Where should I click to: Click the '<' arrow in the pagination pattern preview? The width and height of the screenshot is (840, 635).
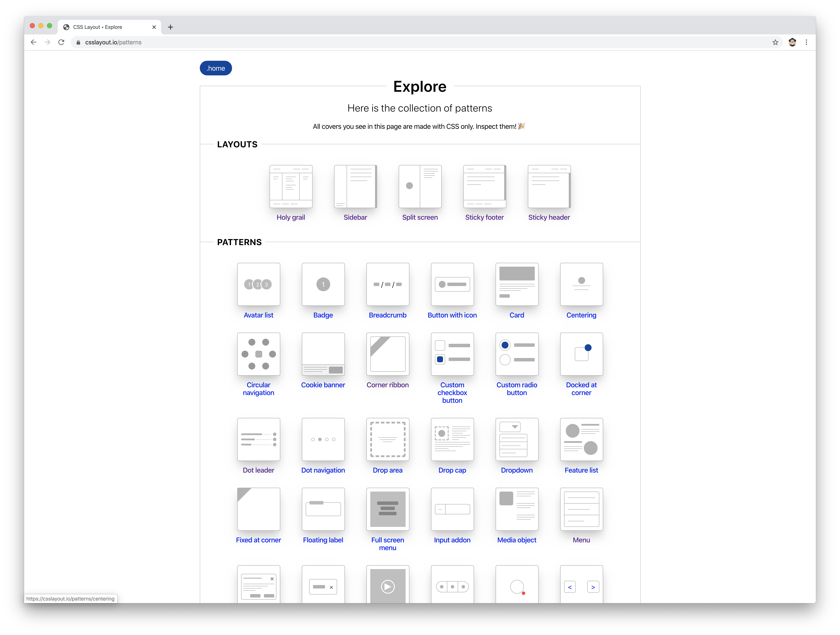570,587
